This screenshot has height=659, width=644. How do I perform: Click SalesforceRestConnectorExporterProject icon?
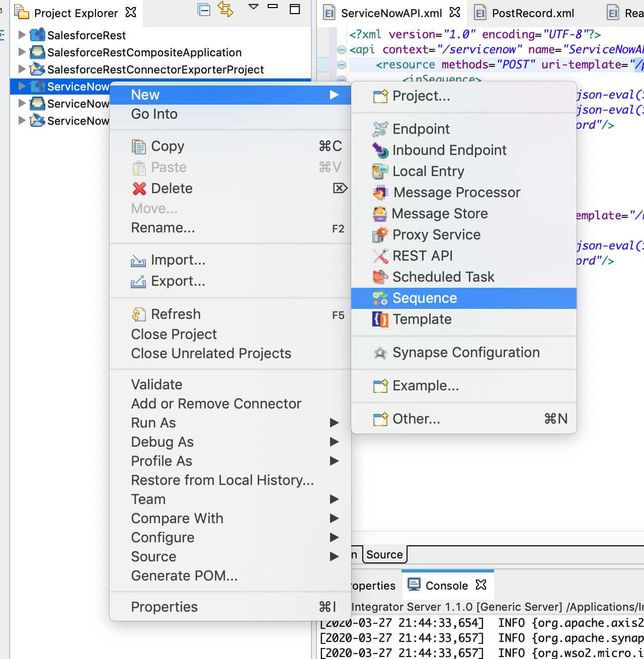37,69
